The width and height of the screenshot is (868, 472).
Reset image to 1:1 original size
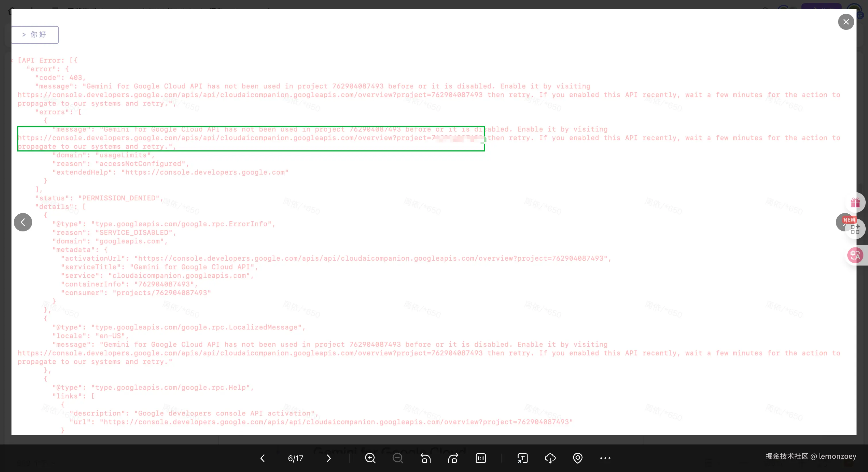480,458
